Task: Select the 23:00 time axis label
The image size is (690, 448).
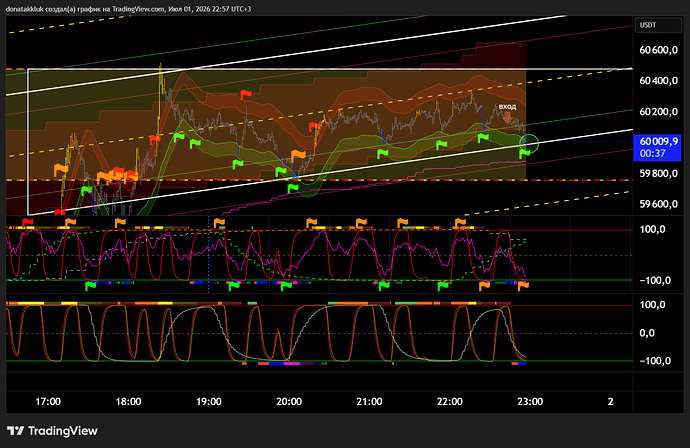Action: click(530, 401)
